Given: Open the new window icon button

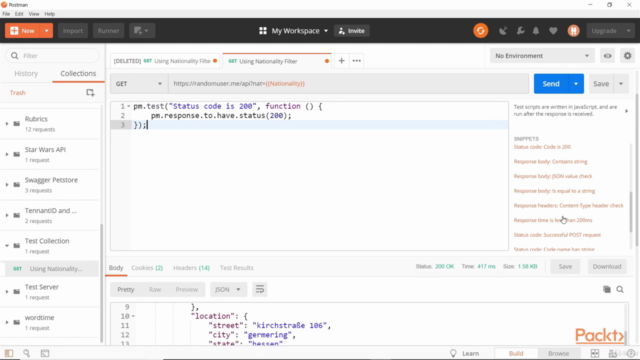Looking at the screenshot, I should coord(142,31).
